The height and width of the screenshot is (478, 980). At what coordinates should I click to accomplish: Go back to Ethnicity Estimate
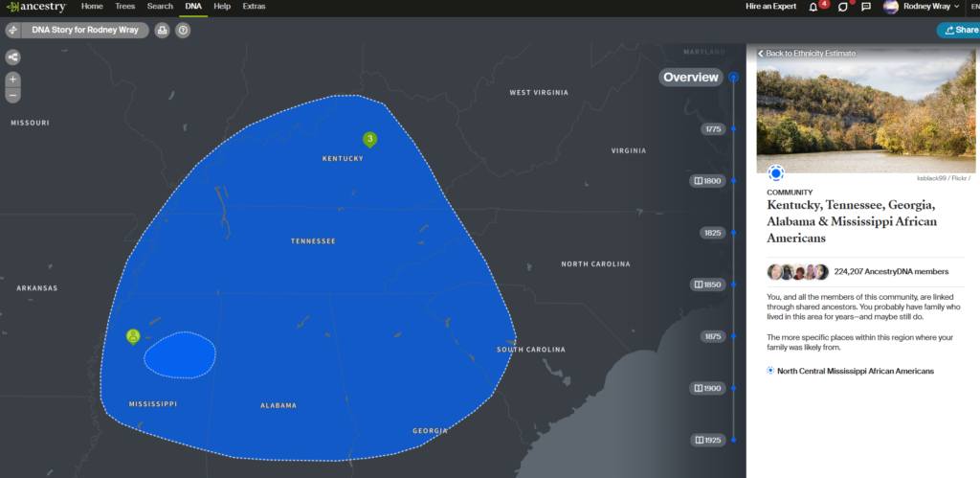810,54
